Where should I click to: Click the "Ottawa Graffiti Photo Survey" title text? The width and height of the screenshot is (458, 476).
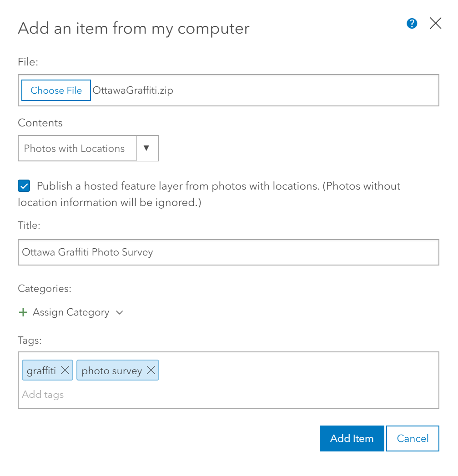pyautogui.click(x=87, y=252)
